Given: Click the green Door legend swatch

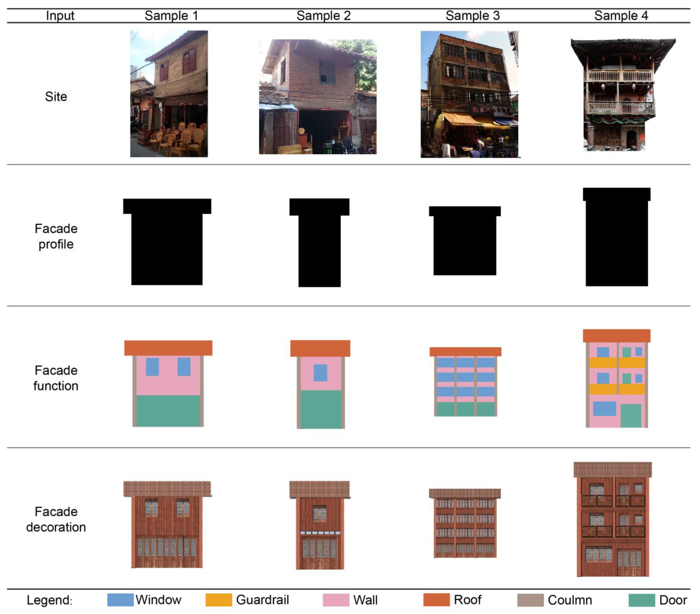Looking at the screenshot, I should click(641, 600).
